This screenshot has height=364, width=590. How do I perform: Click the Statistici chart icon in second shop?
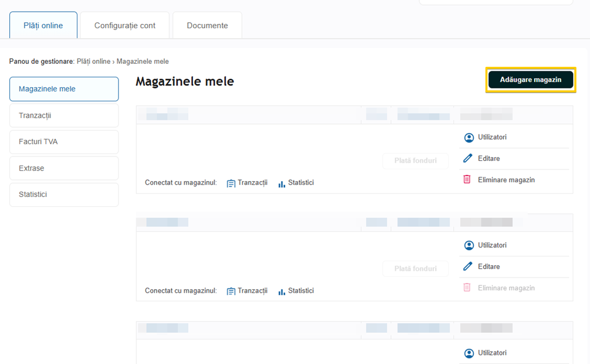pos(281,291)
